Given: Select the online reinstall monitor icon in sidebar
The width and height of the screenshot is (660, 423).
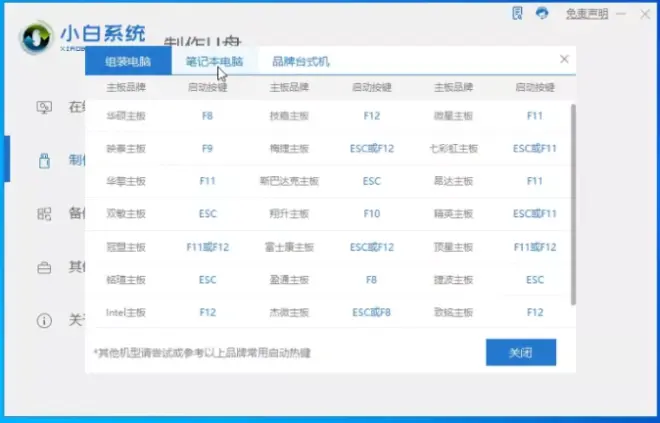Looking at the screenshot, I should tap(44, 107).
